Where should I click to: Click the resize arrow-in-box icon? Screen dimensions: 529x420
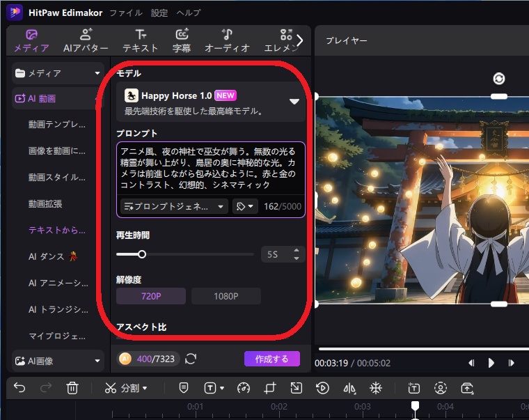pyautogui.click(x=297, y=388)
